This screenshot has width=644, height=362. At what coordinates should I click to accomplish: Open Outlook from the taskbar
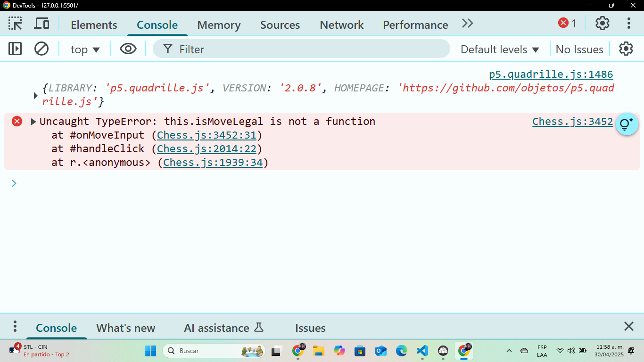click(381, 351)
